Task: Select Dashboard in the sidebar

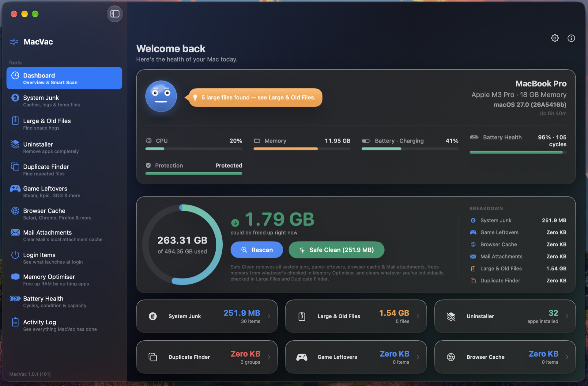Action: coord(64,78)
